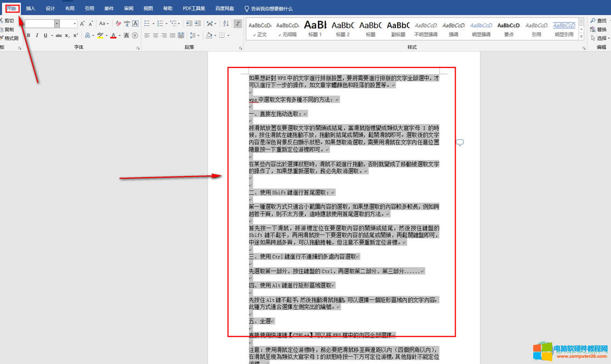Toggle show paragraph marks button
Viewport: 611px width, 364px height.
point(237,24)
